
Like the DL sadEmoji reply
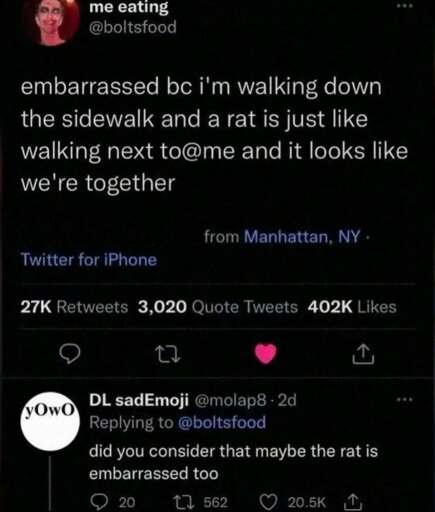[269, 502]
